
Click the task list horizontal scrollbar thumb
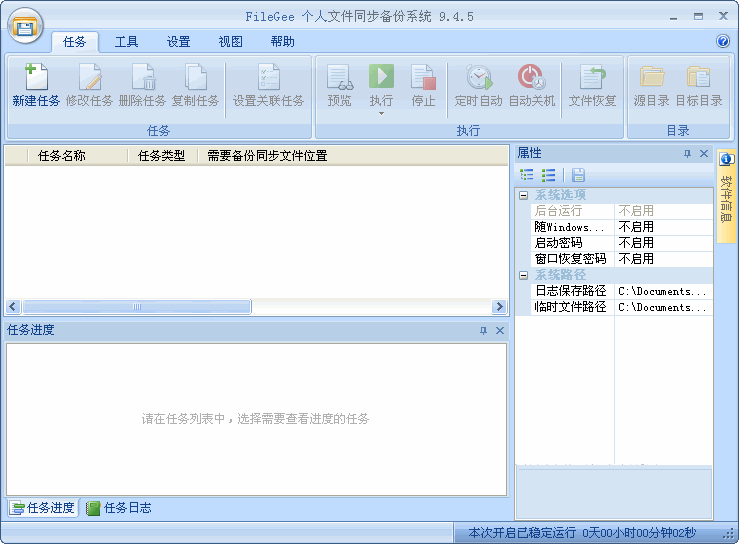pyautogui.click(x=137, y=307)
